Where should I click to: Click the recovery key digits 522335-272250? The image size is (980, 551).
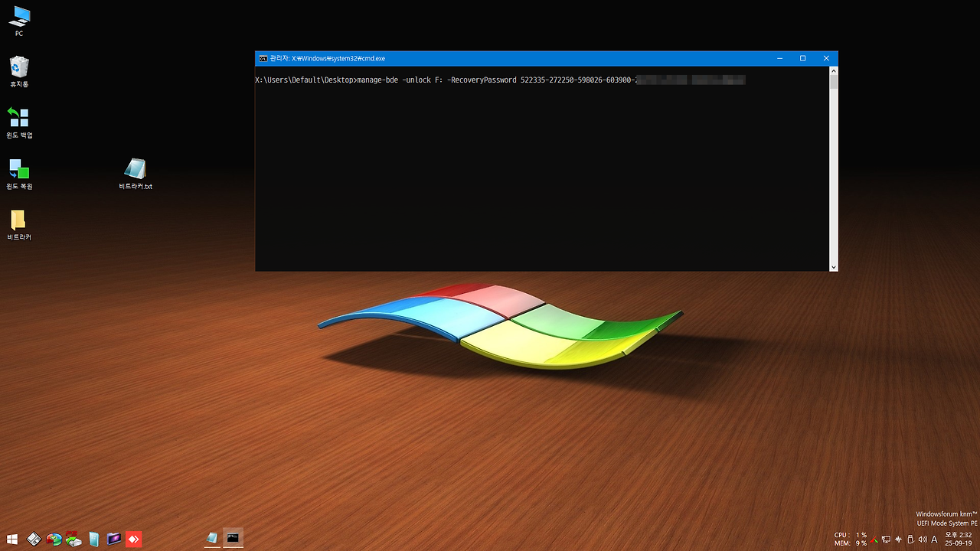(549, 80)
